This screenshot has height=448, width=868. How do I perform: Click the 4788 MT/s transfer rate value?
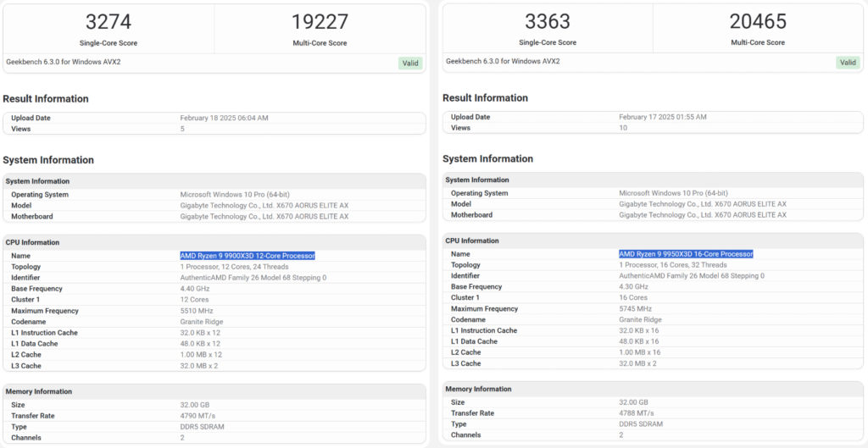(x=636, y=413)
